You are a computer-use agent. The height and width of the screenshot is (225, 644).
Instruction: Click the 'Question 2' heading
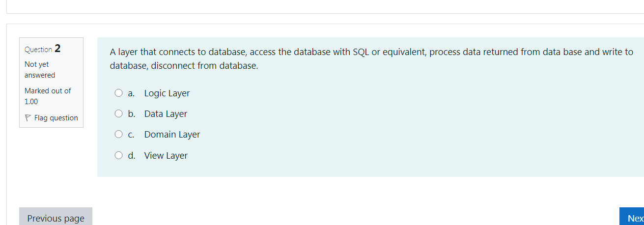[43, 49]
